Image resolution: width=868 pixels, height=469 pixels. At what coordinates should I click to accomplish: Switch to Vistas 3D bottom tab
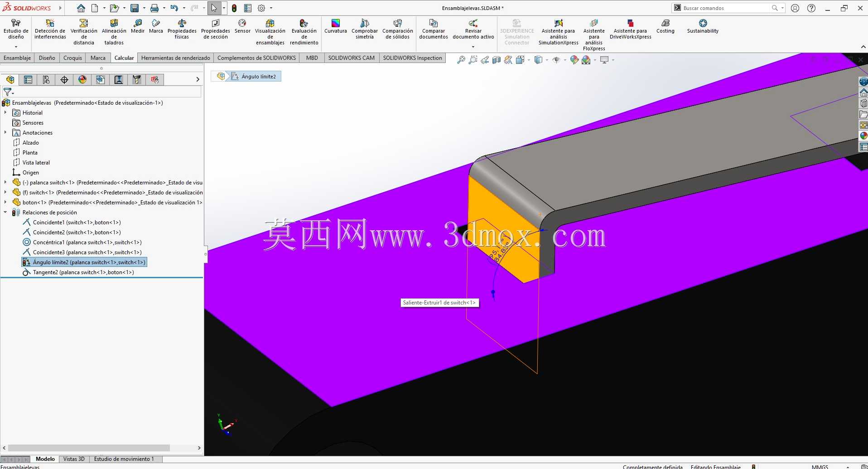click(74, 459)
